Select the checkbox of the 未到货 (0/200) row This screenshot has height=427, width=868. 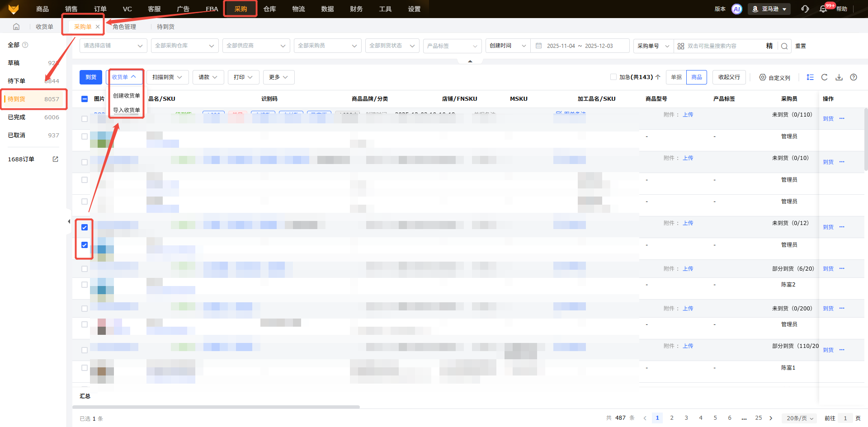coord(85,309)
